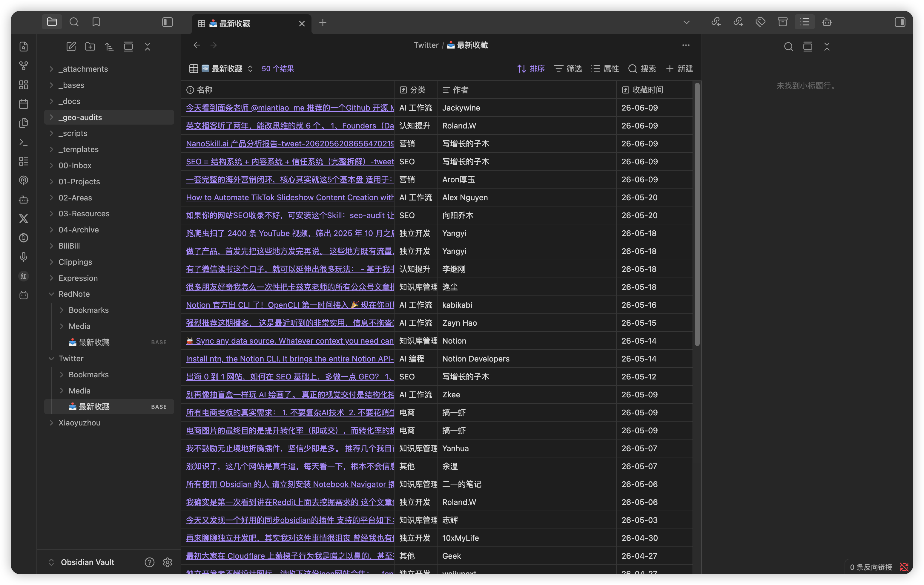924x585 pixels.
Task: Click the microphone ribbon icon
Action: 24,257
